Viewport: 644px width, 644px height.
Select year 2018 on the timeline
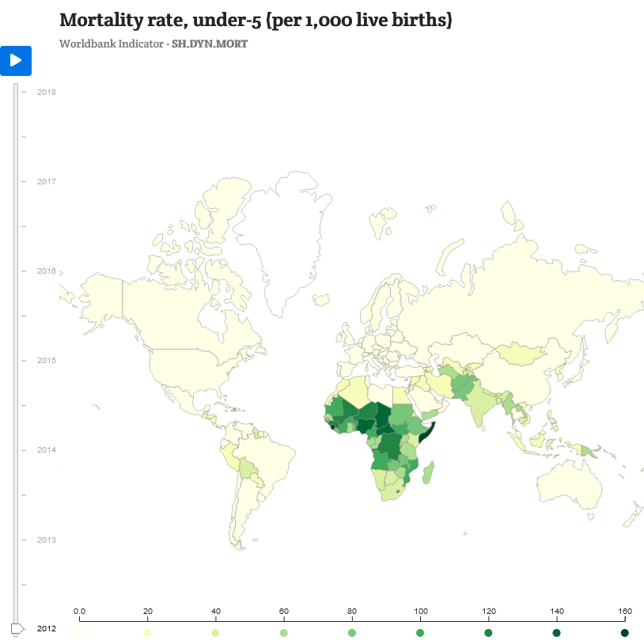[x=47, y=92]
